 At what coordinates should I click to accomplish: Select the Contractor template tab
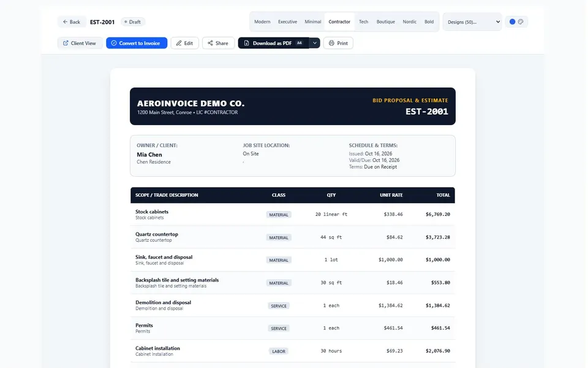click(x=339, y=22)
